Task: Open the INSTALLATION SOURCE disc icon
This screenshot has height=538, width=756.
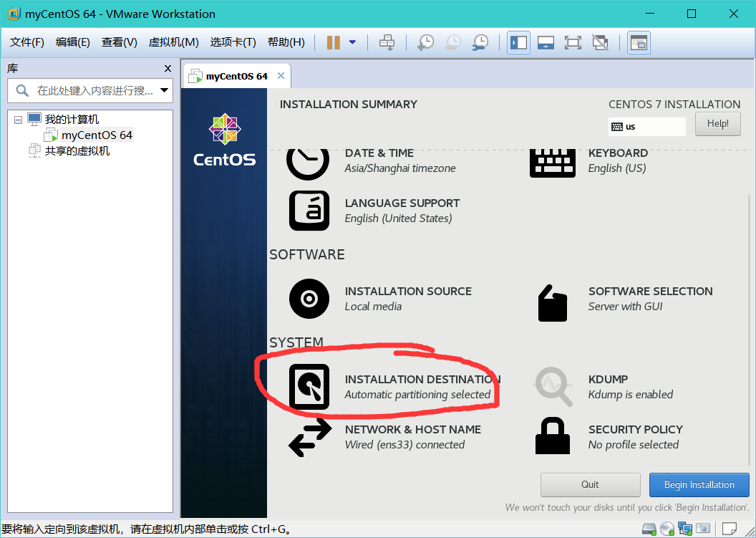Action: (309, 299)
